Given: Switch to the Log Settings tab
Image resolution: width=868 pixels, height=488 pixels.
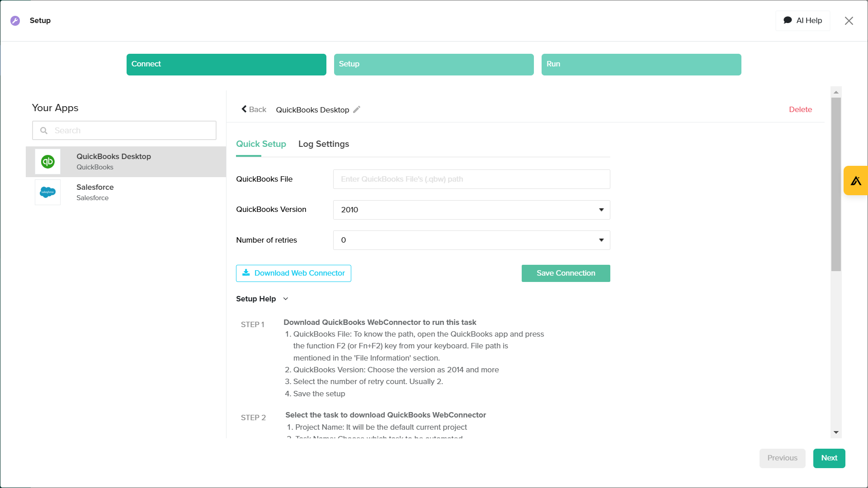Looking at the screenshot, I should (x=323, y=144).
